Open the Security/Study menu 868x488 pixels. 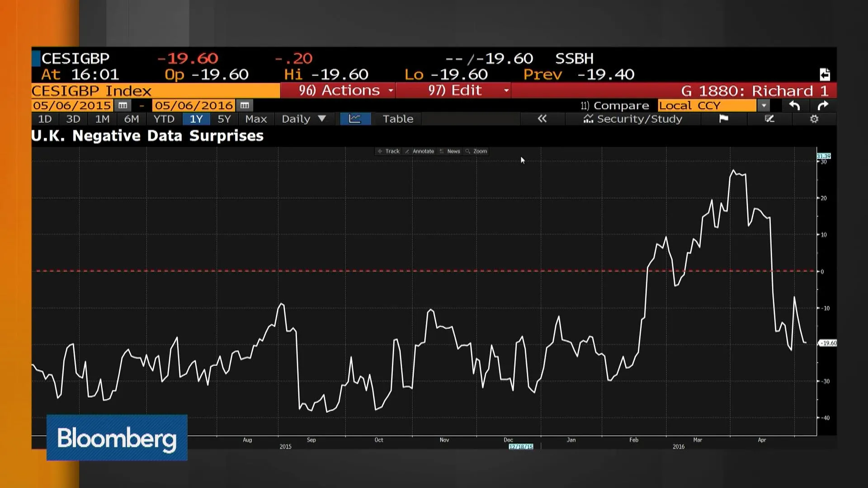coord(633,119)
